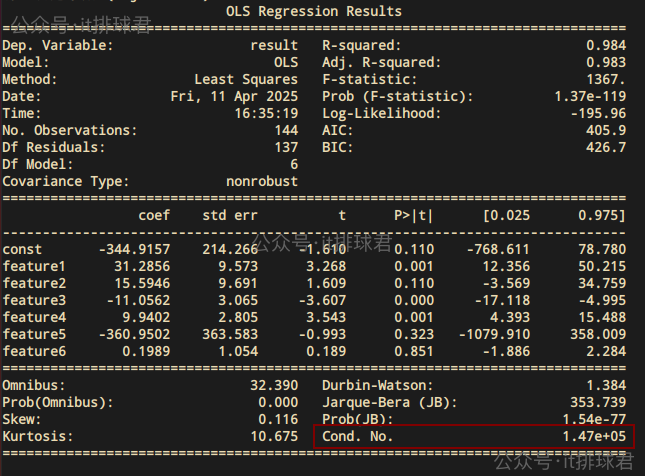Click the No. Observations value 144
Viewport: 645px width, 476px height.
[x=285, y=130]
